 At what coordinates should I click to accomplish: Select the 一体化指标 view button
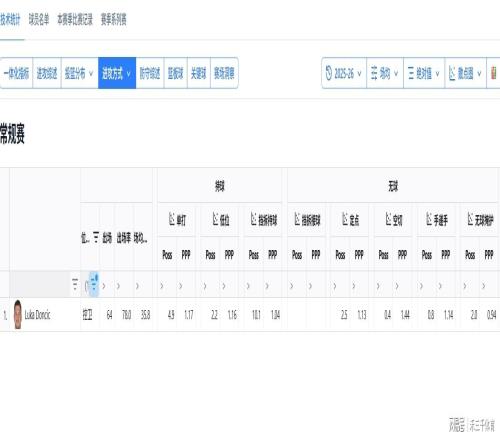coord(16,73)
